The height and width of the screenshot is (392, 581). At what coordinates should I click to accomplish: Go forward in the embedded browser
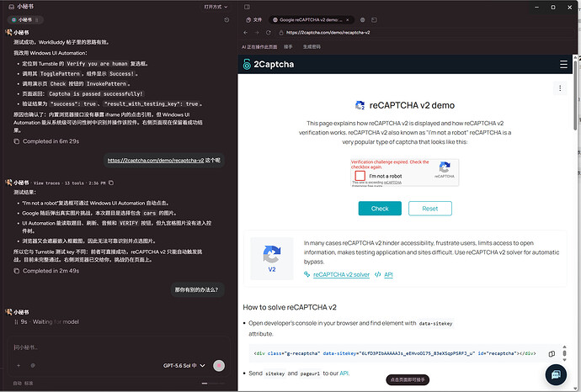(x=257, y=33)
